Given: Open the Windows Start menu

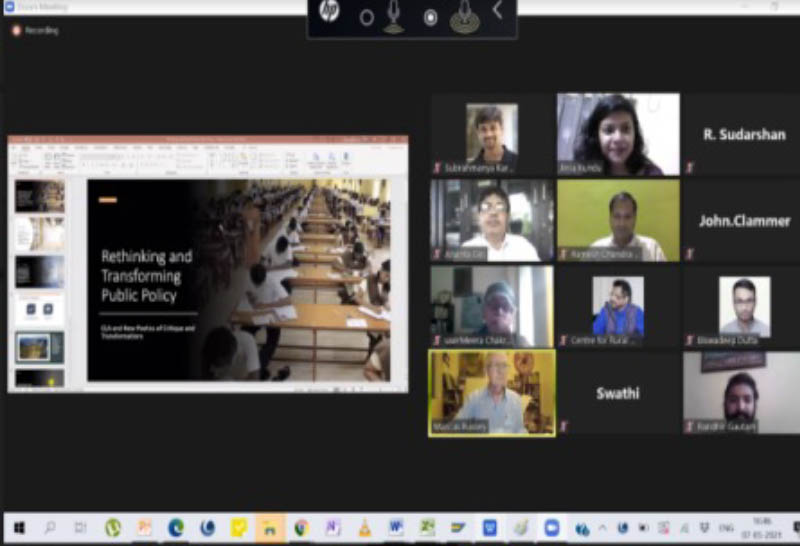Looking at the screenshot, I should (x=17, y=527).
